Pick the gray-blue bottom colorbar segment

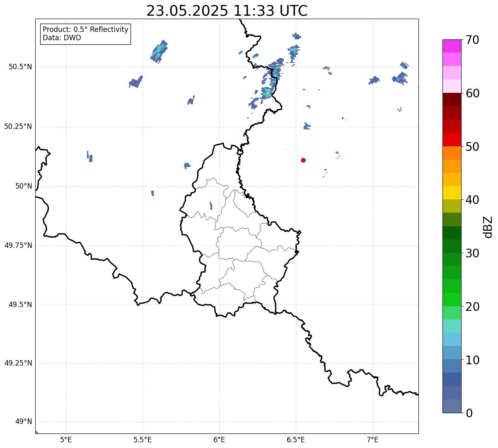[x=452, y=406]
